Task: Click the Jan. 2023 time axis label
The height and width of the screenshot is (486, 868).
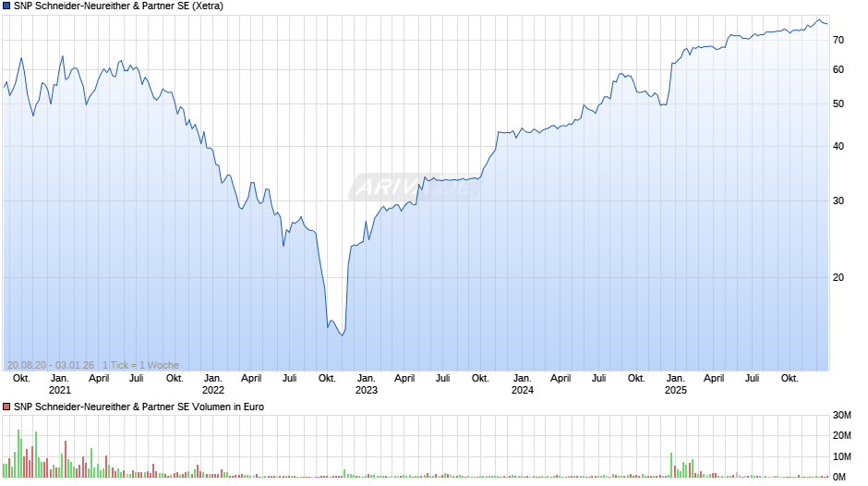Action: (x=367, y=384)
